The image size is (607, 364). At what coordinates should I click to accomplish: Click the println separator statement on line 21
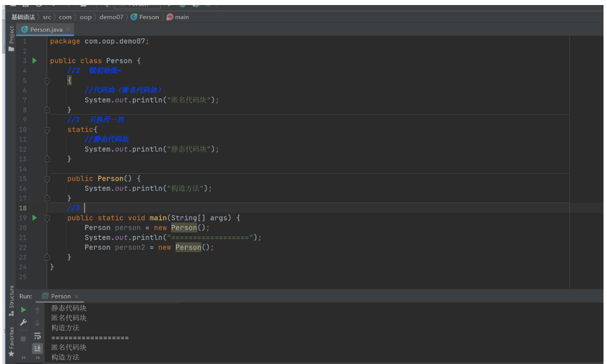pyautogui.click(x=173, y=237)
